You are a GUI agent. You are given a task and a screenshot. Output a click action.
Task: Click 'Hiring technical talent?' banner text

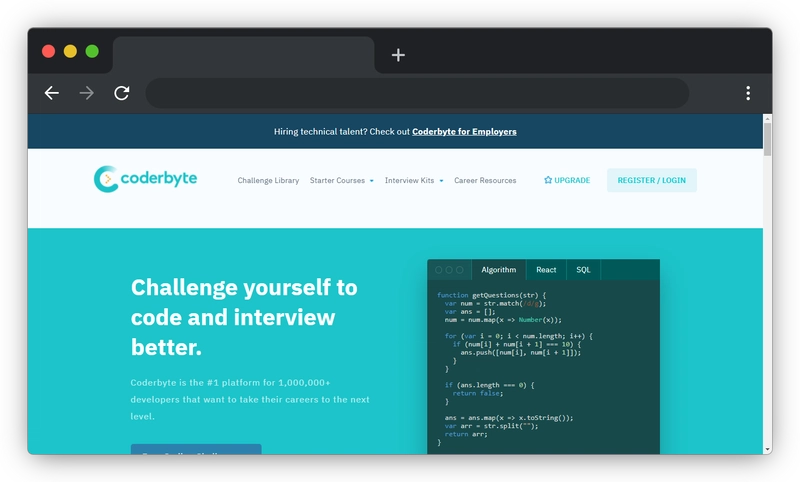coord(320,132)
